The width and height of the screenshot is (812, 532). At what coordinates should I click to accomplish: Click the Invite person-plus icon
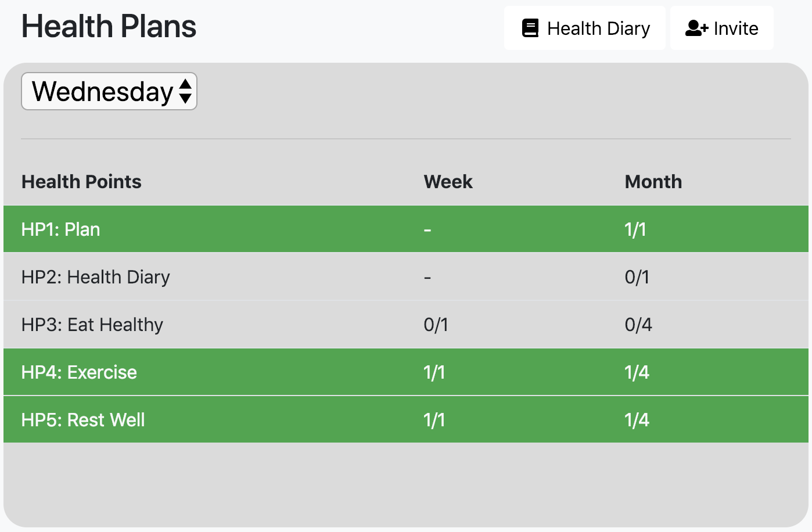(x=696, y=28)
